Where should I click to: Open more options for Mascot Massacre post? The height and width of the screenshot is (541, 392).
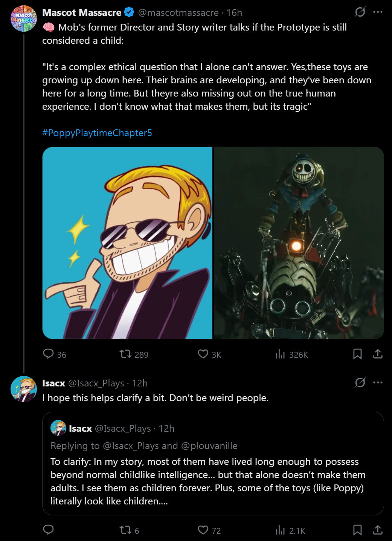click(378, 12)
